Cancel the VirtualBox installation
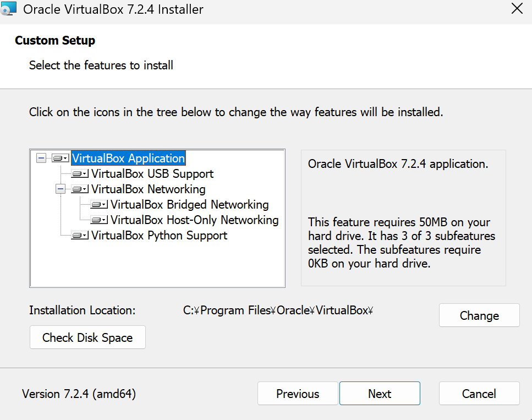The image size is (532, 420). tap(479, 394)
